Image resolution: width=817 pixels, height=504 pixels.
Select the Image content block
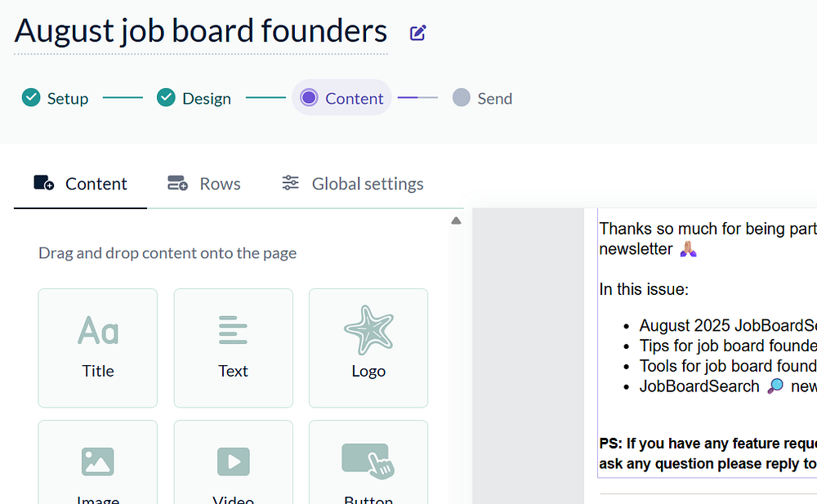[x=98, y=466]
